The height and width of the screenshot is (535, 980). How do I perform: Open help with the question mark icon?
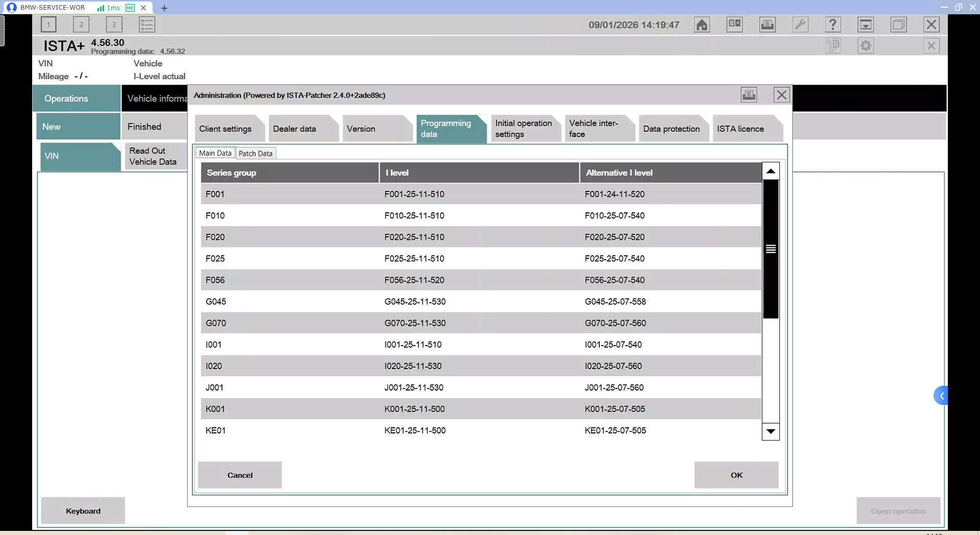coord(832,25)
